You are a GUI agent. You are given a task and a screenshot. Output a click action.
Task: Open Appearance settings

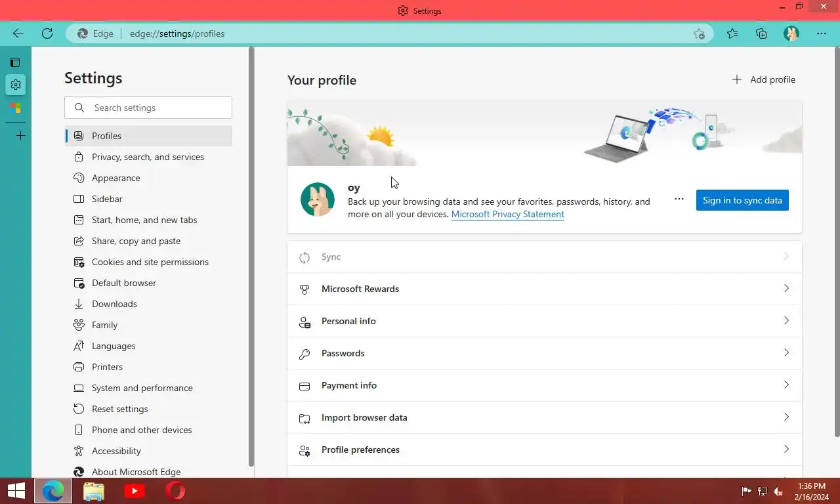(148, 178)
